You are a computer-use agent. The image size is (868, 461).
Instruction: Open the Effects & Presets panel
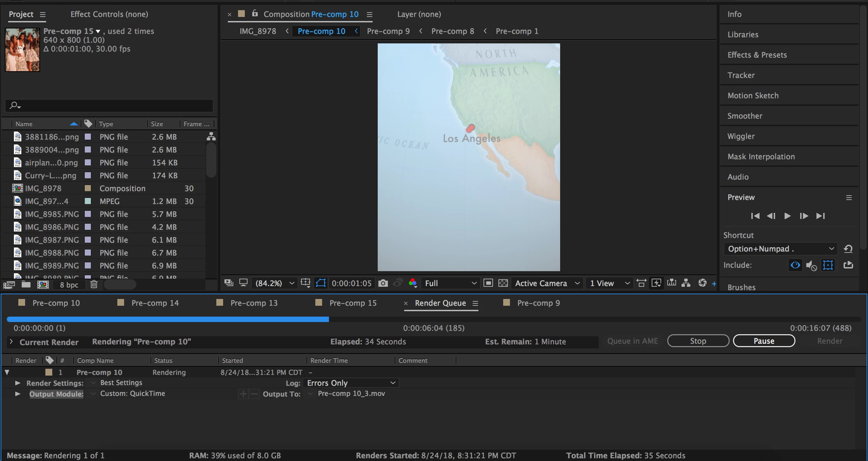[757, 55]
